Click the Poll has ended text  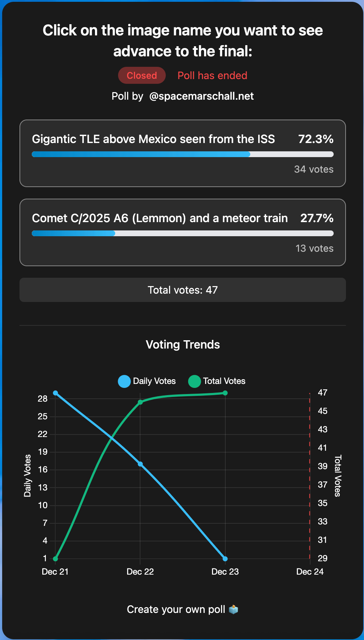point(212,75)
